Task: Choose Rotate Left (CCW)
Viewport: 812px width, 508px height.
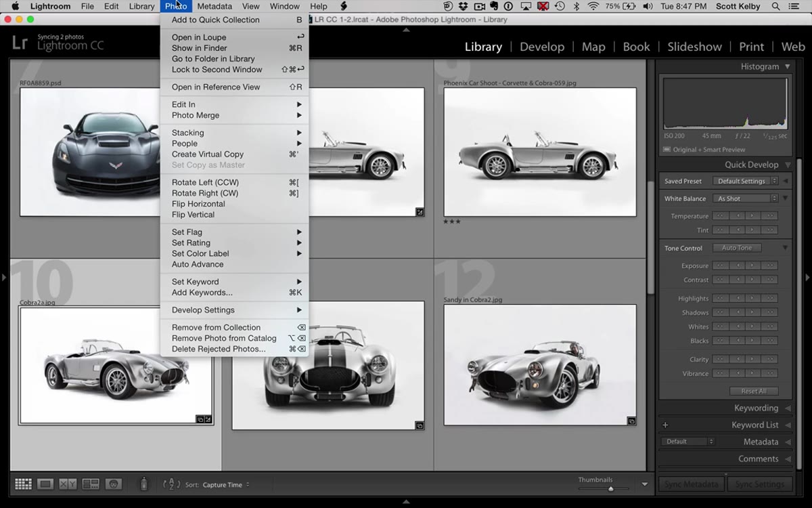Action: coord(234,182)
